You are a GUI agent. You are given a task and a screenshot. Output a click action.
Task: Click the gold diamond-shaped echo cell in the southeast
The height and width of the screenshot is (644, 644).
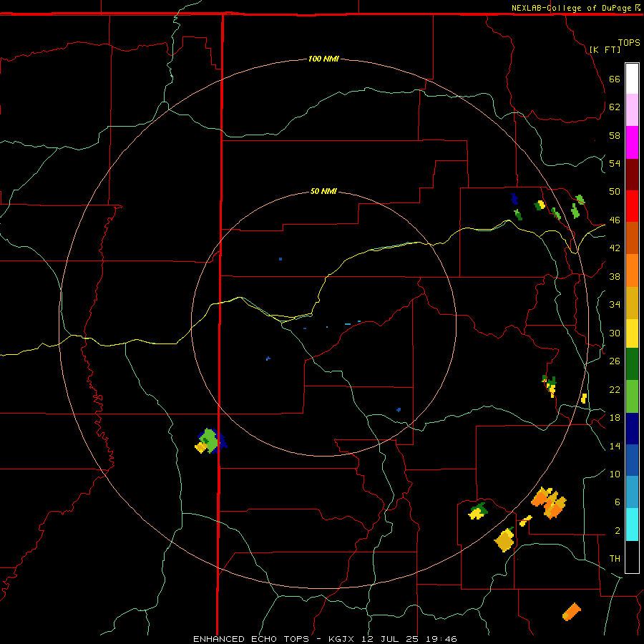coord(504,540)
